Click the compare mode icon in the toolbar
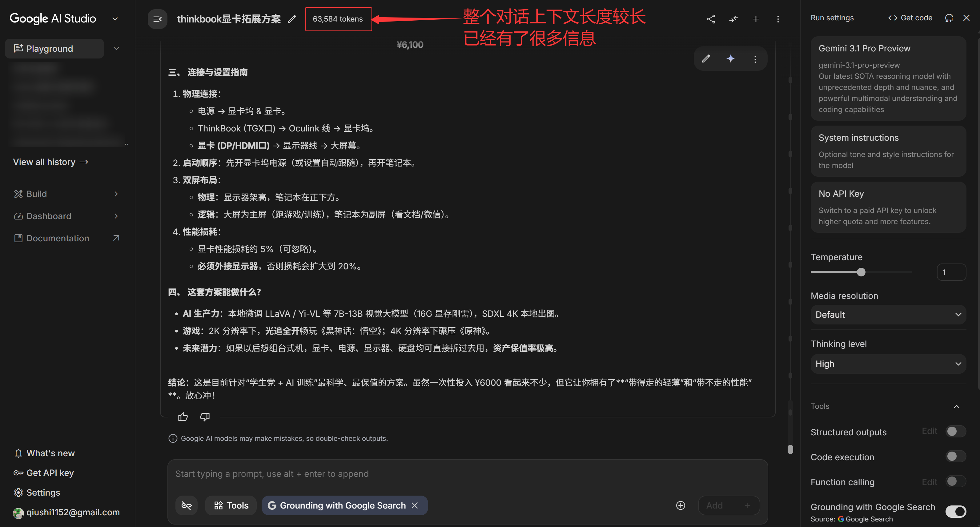Screen dimensions: 980x527 pyautogui.click(x=733, y=19)
